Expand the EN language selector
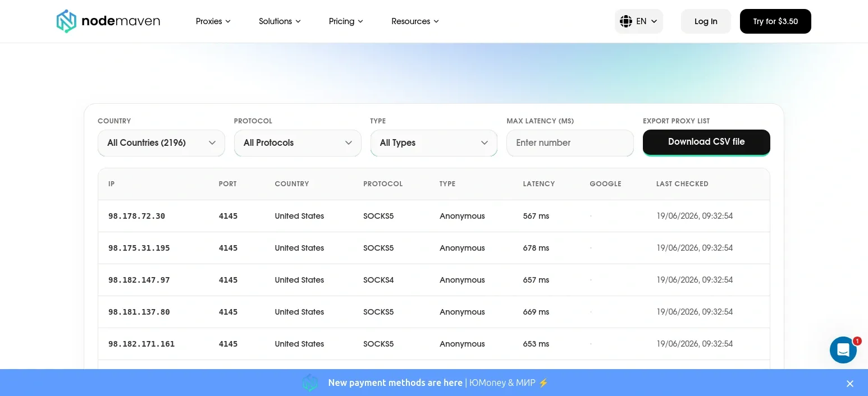The width and height of the screenshot is (868, 396). click(x=639, y=21)
